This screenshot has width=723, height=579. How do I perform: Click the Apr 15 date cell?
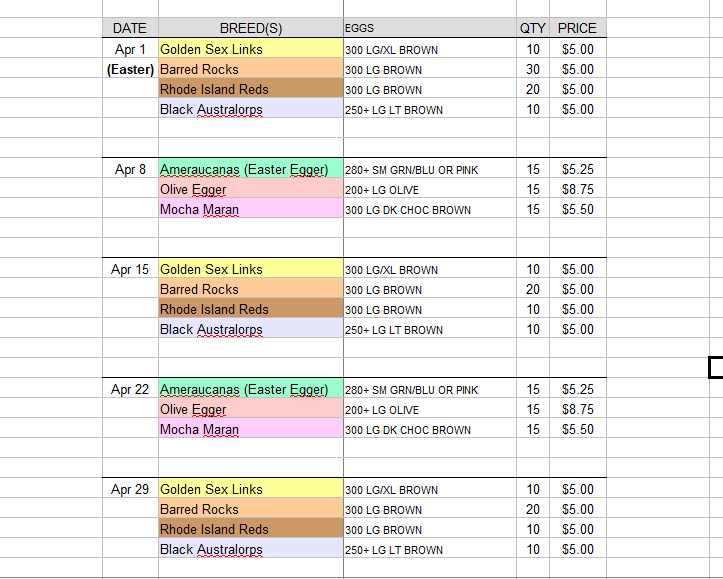click(130, 269)
